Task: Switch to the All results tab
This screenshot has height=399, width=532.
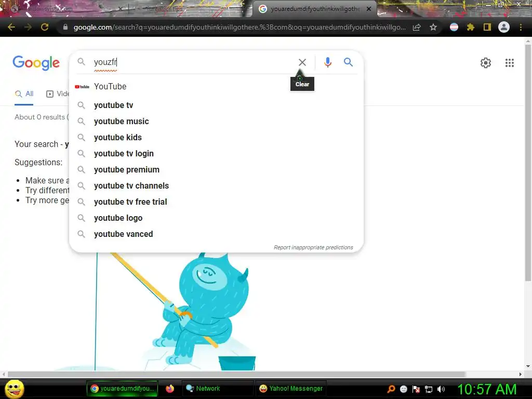Action: [x=24, y=94]
